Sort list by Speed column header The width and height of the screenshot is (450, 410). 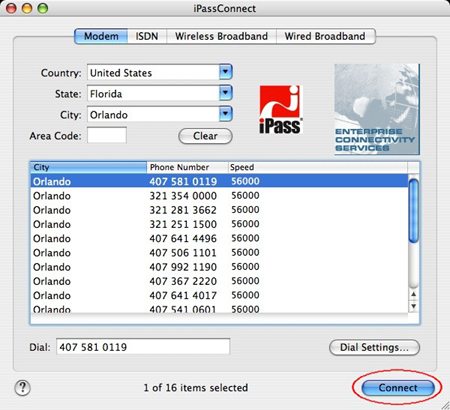(318, 167)
